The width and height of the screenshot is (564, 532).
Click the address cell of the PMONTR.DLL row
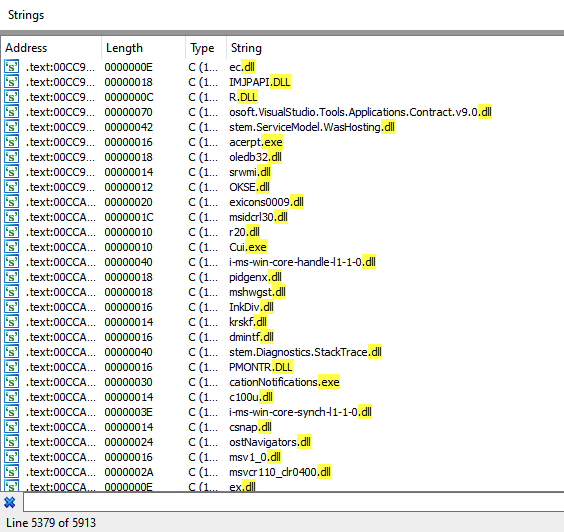[60, 367]
